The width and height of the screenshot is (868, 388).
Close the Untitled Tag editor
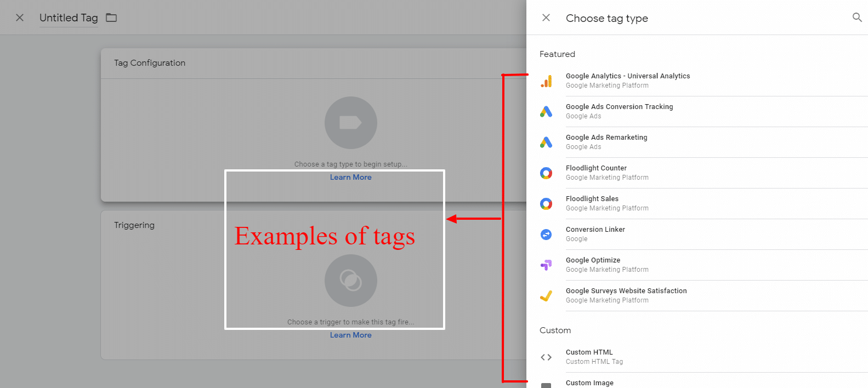tap(20, 18)
